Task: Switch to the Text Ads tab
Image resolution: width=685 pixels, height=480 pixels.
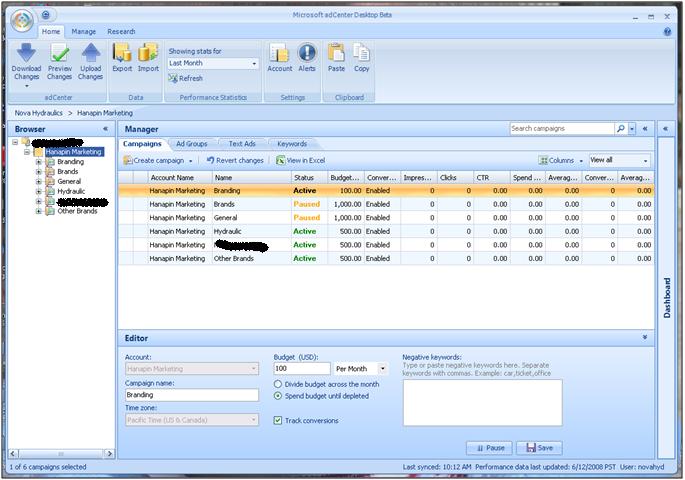Action: point(242,144)
